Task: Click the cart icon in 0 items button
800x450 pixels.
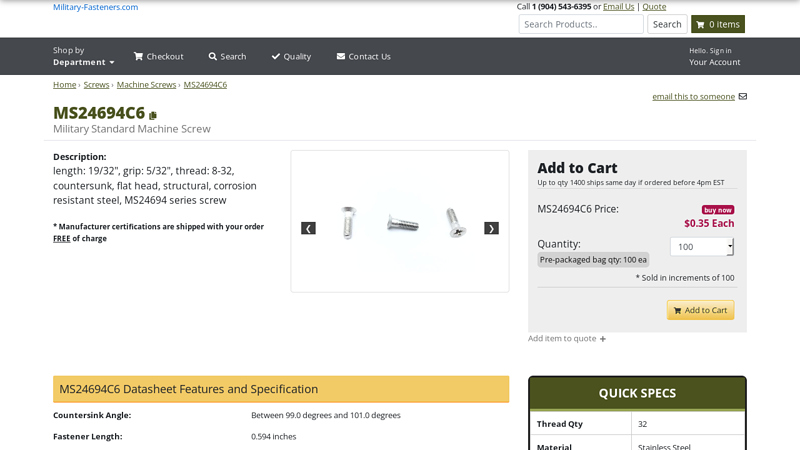Action: click(700, 24)
